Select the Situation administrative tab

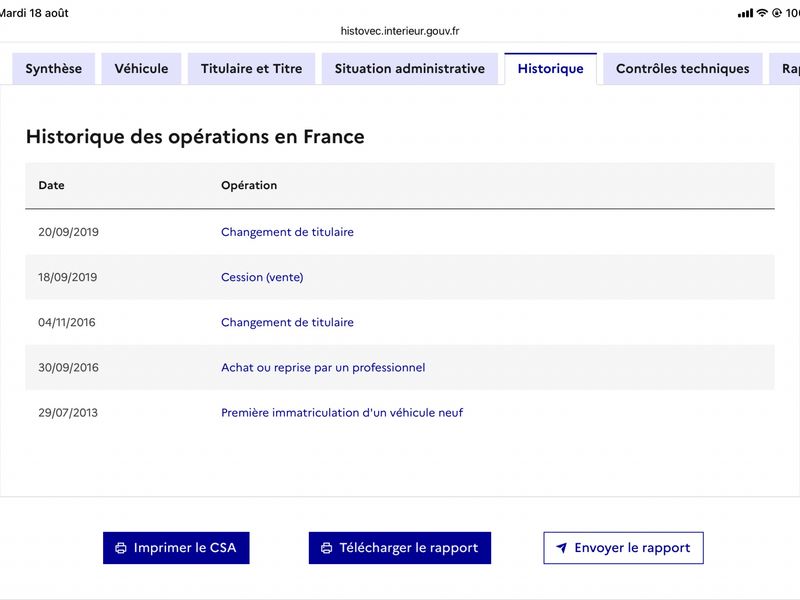pos(410,68)
